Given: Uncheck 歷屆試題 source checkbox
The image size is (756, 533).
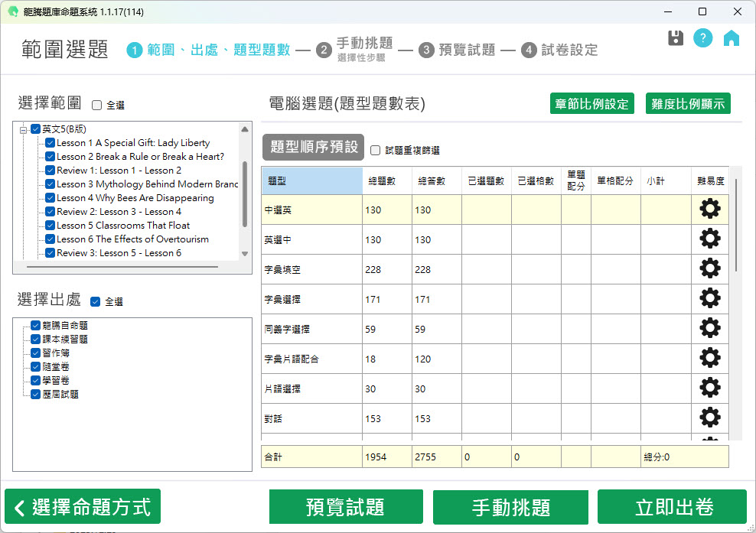Looking at the screenshot, I should (x=36, y=395).
